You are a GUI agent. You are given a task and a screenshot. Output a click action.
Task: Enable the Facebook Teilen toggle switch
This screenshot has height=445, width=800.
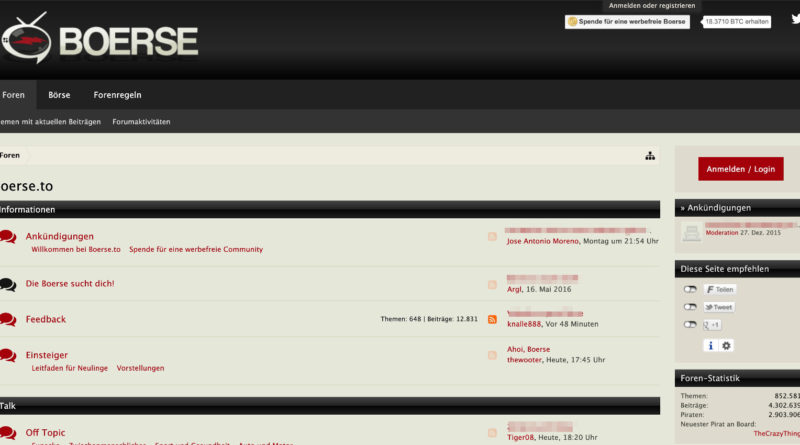click(690, 289)
